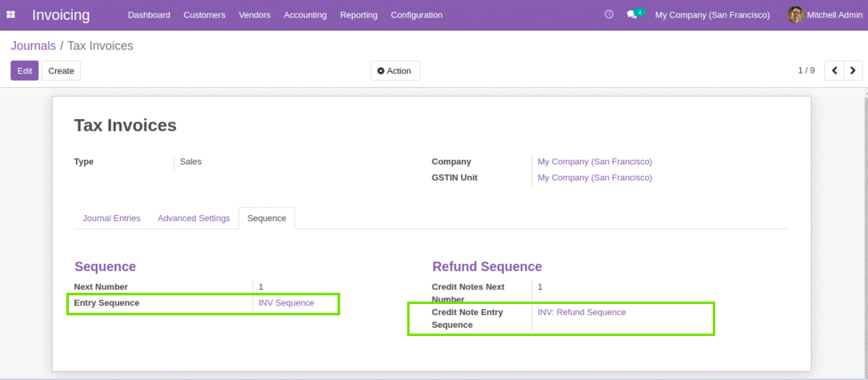This screenshot has height=380, width=868.
Task: Open the Action gear dropdown
Action: (394, 71)
